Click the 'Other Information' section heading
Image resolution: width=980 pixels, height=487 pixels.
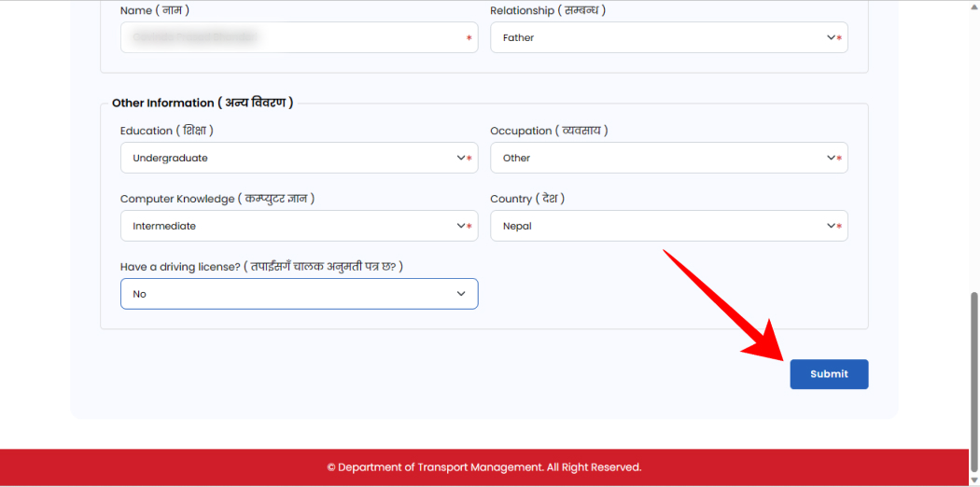203,103
